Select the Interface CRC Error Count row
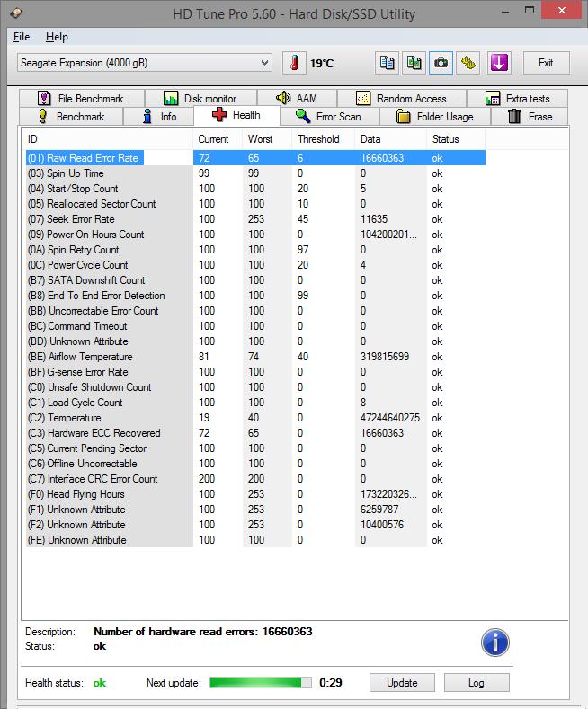This screenshot has width=588, height=709. (255, 479)
